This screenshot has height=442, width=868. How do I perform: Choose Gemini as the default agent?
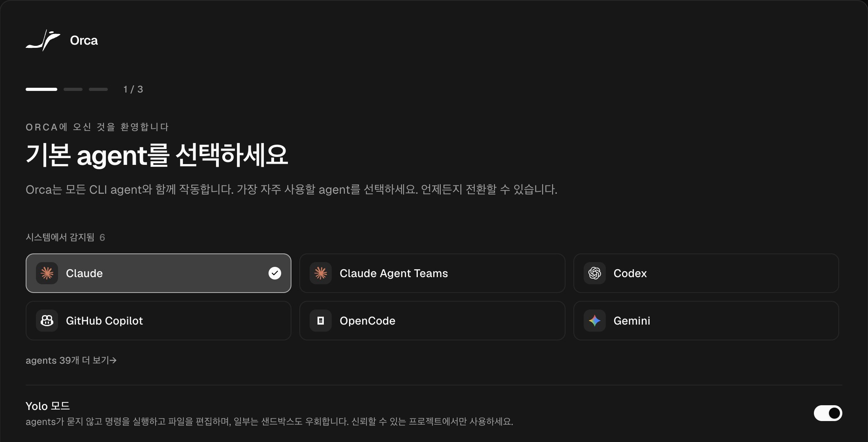[706, 321]
